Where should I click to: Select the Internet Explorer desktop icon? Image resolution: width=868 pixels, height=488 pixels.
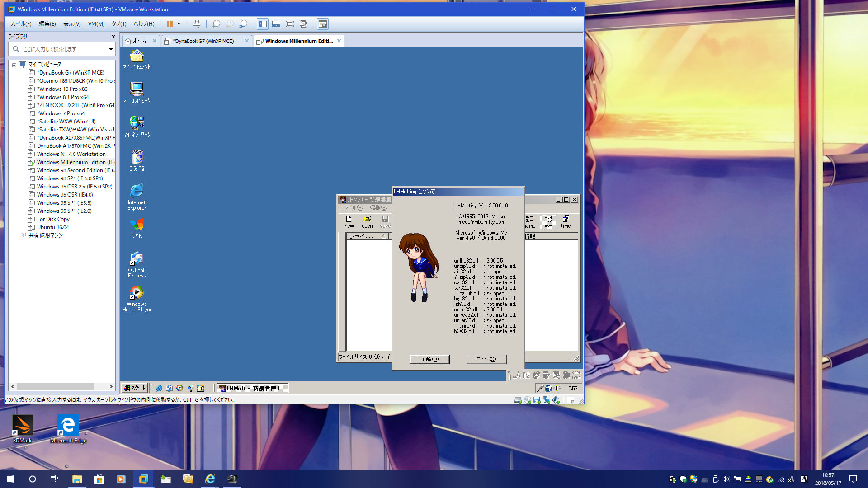click(x=137, y=196)
